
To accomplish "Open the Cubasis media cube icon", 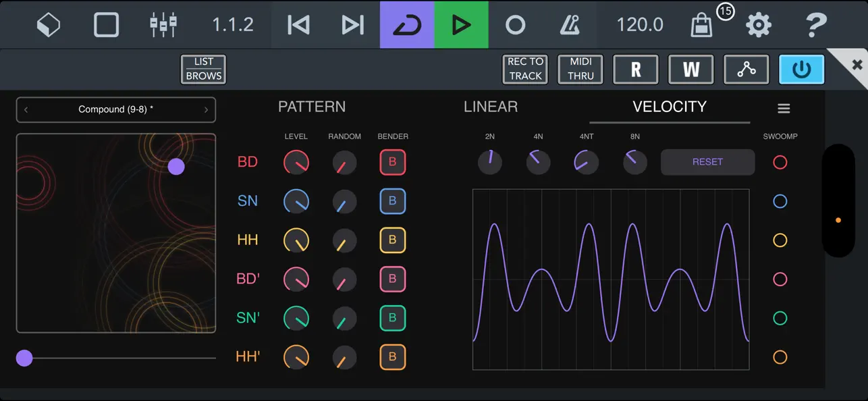I will [49, 25].
